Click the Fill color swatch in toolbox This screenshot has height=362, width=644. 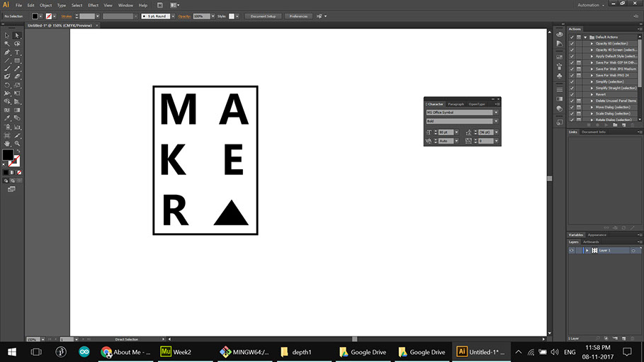[x=8, y=155]
